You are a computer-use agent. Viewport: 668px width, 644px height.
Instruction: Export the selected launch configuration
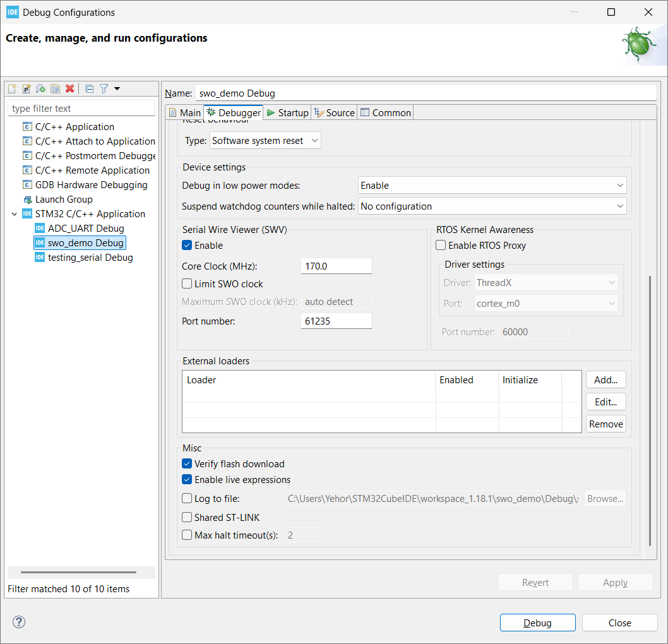click(x=40, y=88)
